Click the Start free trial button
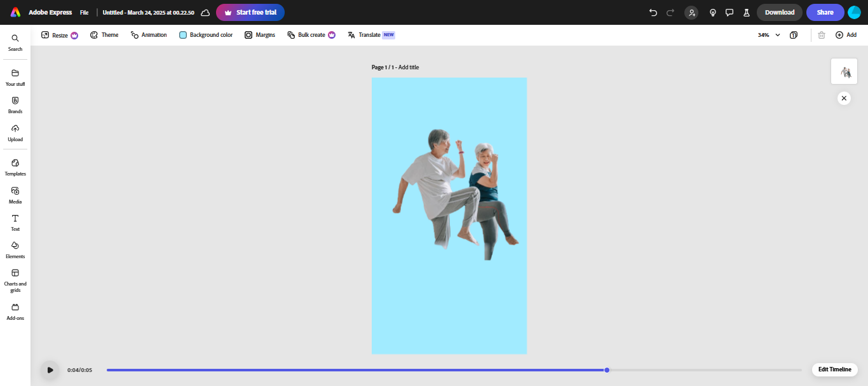This screenshot has width=868, height=386. (250, 12)
